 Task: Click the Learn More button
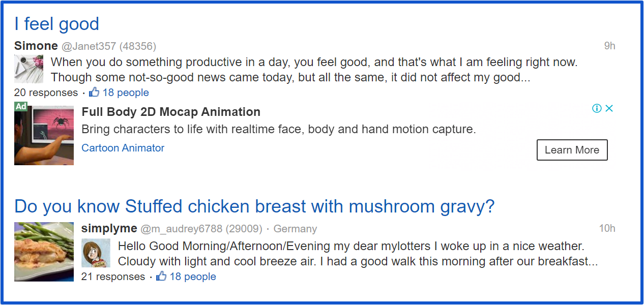point(572,150)
